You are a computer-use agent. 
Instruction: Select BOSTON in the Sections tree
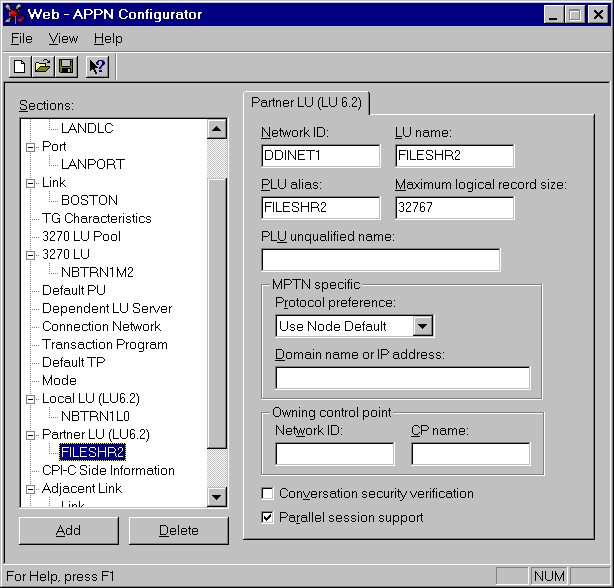[x=89, y=200]
